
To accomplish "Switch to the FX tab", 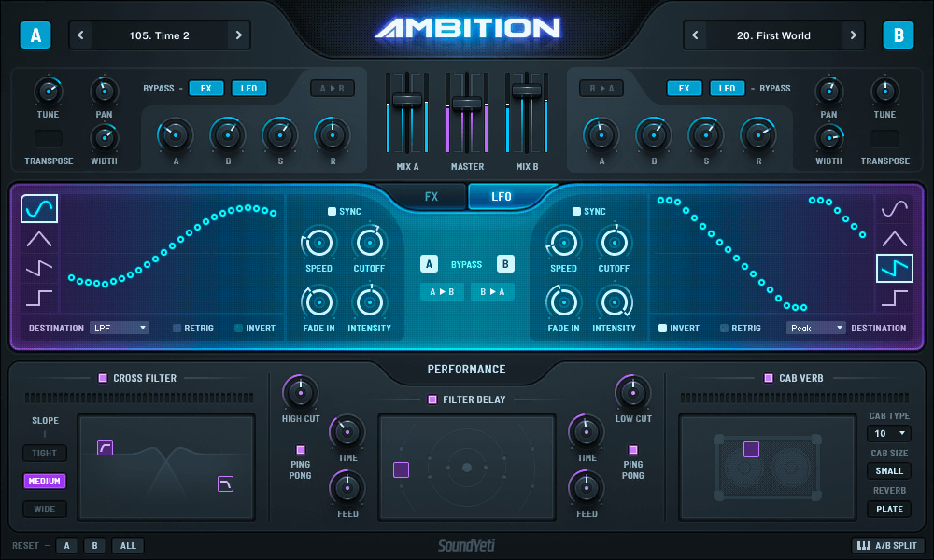I will pyautogui.click(x=432, y=196).
